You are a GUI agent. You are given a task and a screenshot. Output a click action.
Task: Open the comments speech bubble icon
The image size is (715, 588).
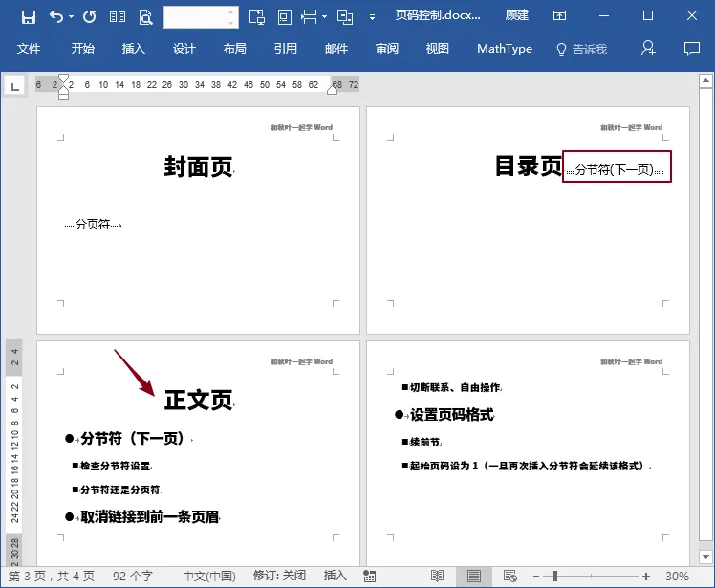692,49
